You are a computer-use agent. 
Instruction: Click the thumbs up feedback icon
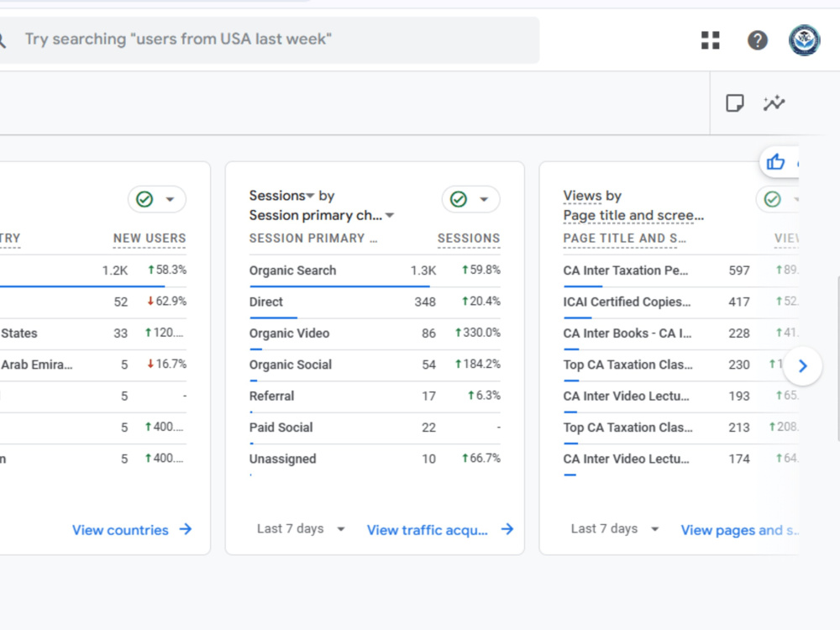click(x=775, y=162)
